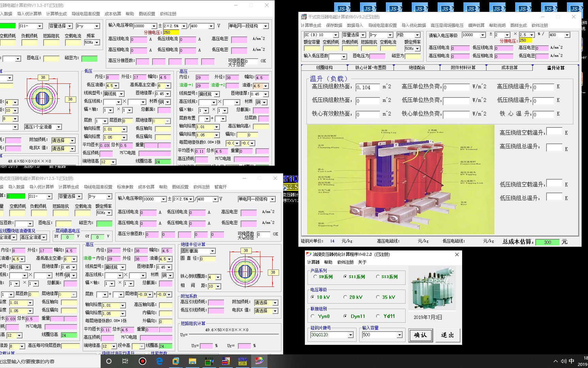Expand SC(B)10 series dropdown in GV9.2

click(x=336, y=35)
